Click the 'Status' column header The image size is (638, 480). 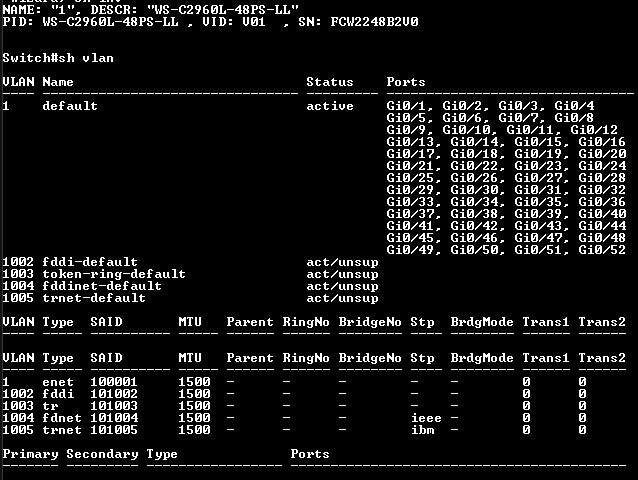(330, 82)
